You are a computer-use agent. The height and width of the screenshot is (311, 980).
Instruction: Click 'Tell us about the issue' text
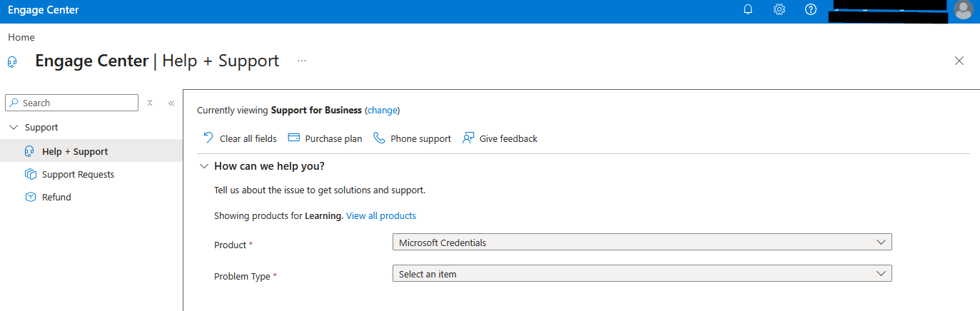[x=320, y=190]
